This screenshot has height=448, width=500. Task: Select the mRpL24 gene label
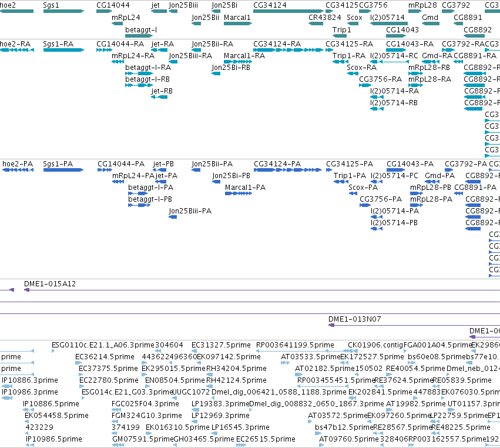(126, 18)
